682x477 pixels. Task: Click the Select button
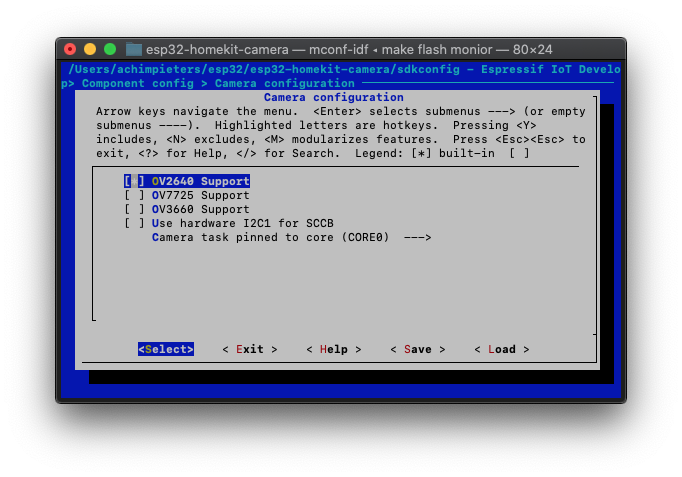point(166,349)
